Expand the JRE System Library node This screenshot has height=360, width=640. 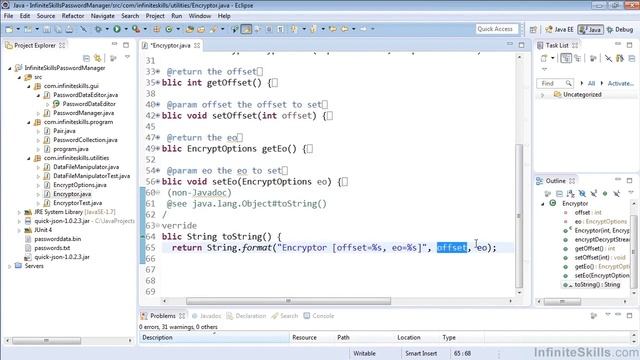click(19, 212)
